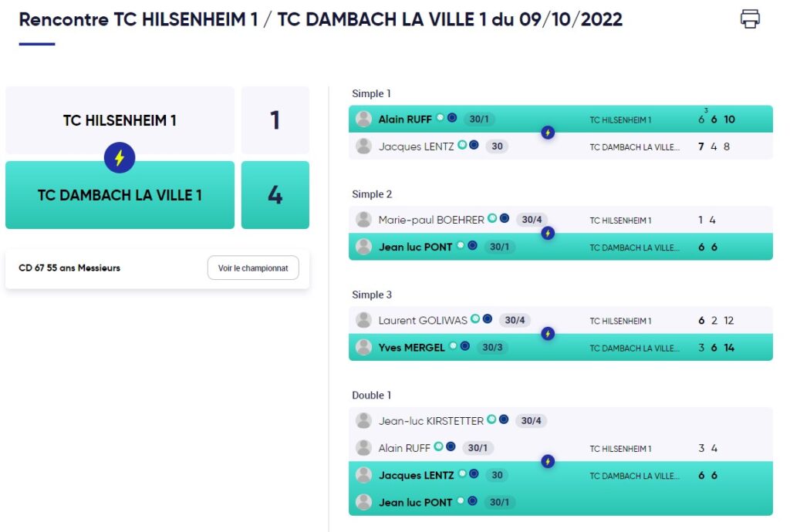Screen dimensions: 790x532
Task: Select player Marie-paul BOEHRER
Action: (430, 220)
